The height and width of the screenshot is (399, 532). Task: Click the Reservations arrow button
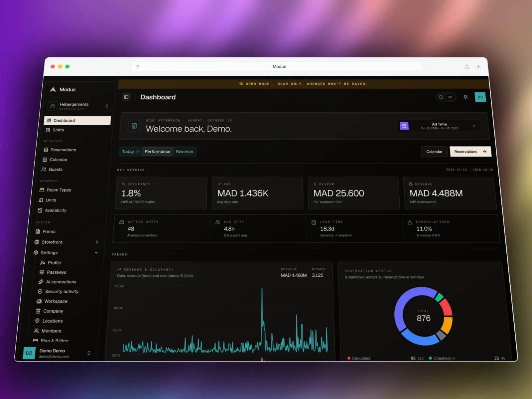pos(470,152)
